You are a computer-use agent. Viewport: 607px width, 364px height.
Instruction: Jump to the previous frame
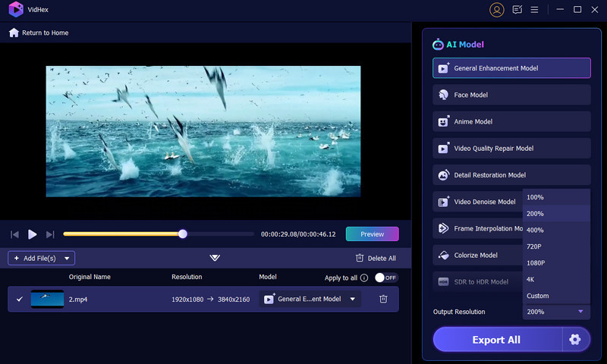[14, 234]
